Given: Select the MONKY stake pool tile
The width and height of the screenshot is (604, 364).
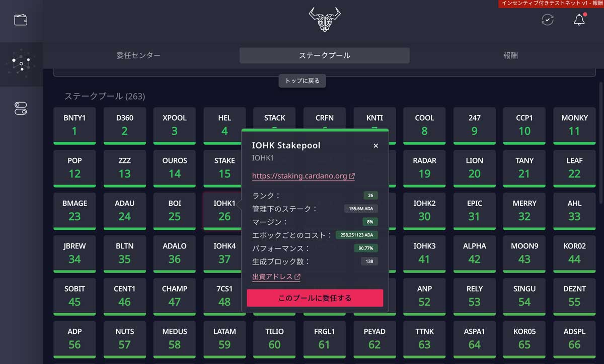Looking at the screenshot, I should pos(574,126).
